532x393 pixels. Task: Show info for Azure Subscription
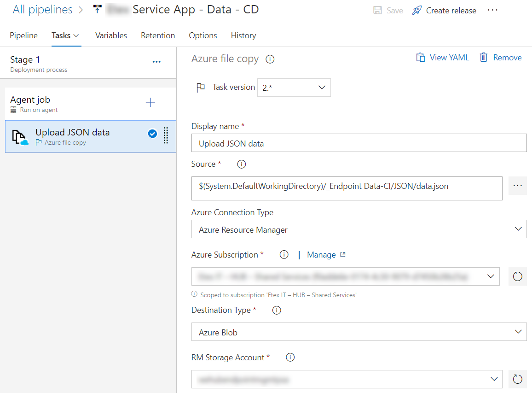click(284, 255)
